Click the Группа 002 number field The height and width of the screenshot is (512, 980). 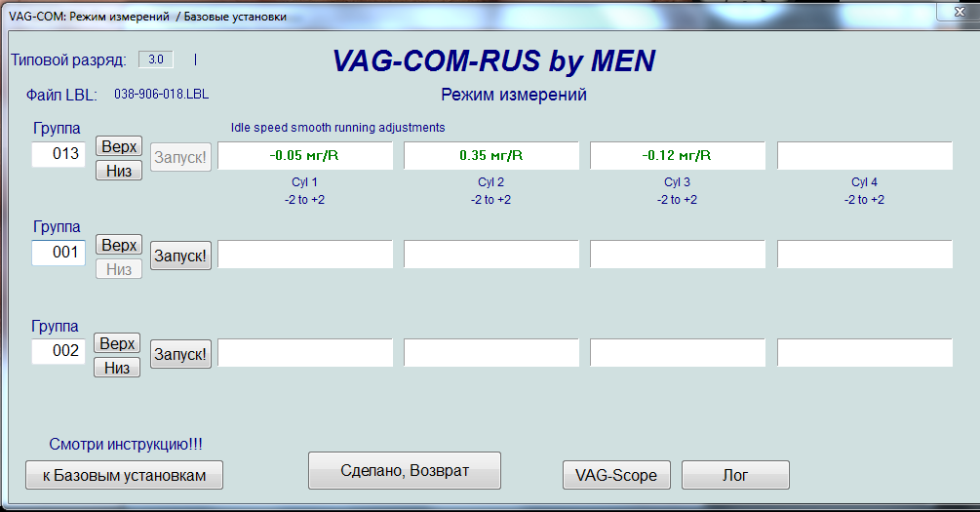(59, 351)
